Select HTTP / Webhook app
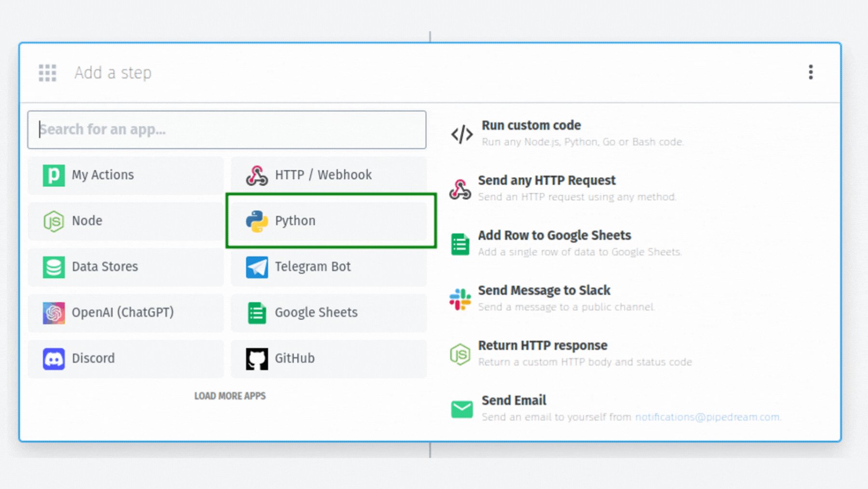The height and width of the screenshot is (489, 868). tap(329, 175)
